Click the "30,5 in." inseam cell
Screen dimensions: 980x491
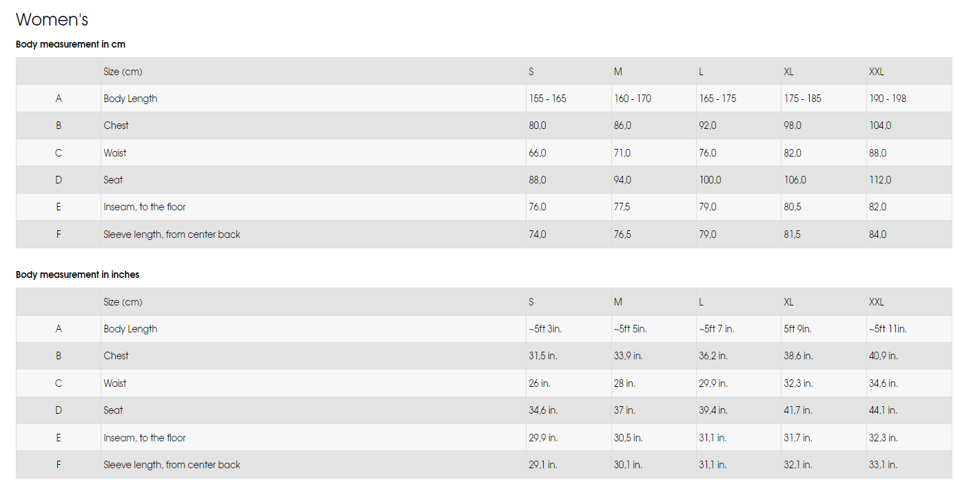coord(628,438)
